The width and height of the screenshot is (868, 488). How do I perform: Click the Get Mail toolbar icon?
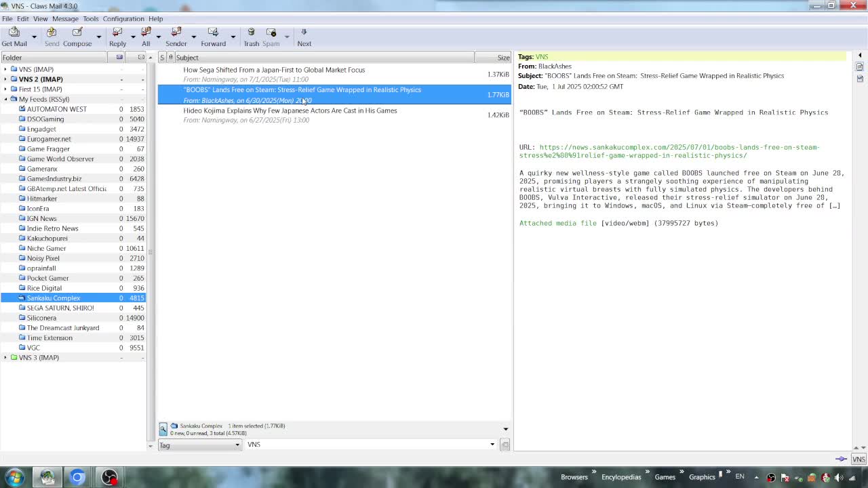14,37
